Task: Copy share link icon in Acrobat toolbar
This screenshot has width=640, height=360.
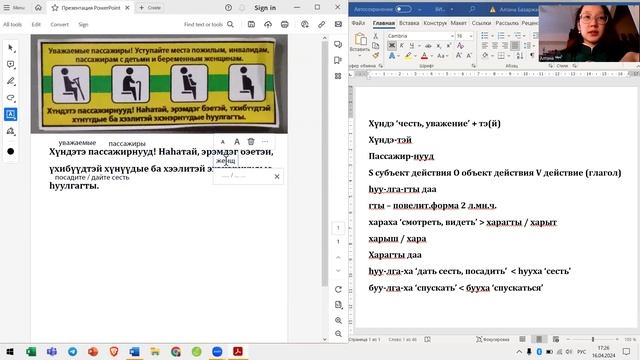Action: click(x=322, y=24)
